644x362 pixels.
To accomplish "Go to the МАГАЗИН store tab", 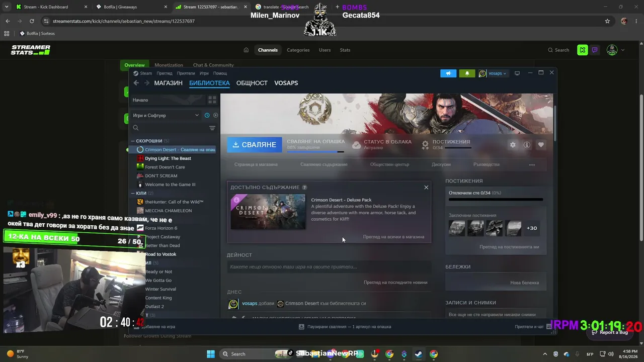I will tap(169, 83).
